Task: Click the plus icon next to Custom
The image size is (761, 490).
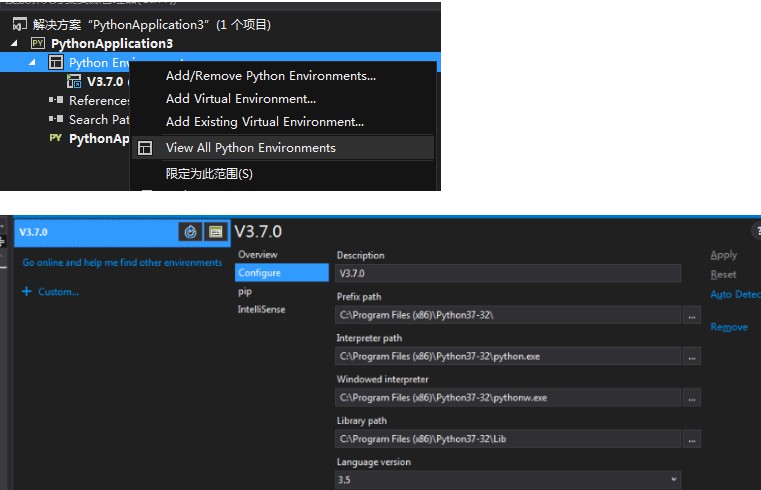Action: coord(27,291)
